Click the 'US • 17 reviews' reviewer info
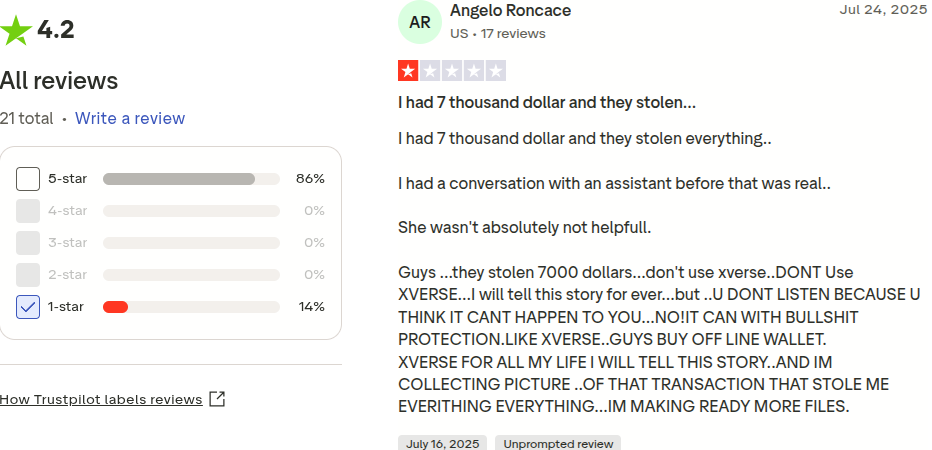This screenshot has width=932, height=450. [x=498, y=34]
